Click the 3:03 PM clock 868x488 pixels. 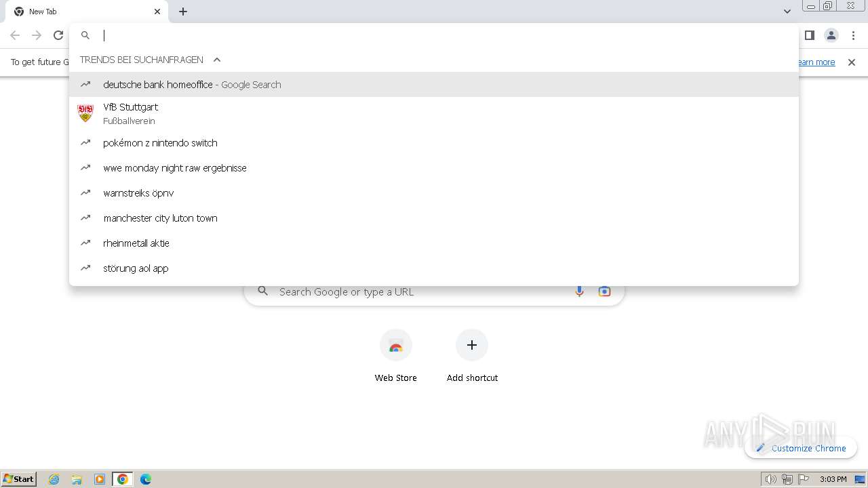(x=833, y=479)
